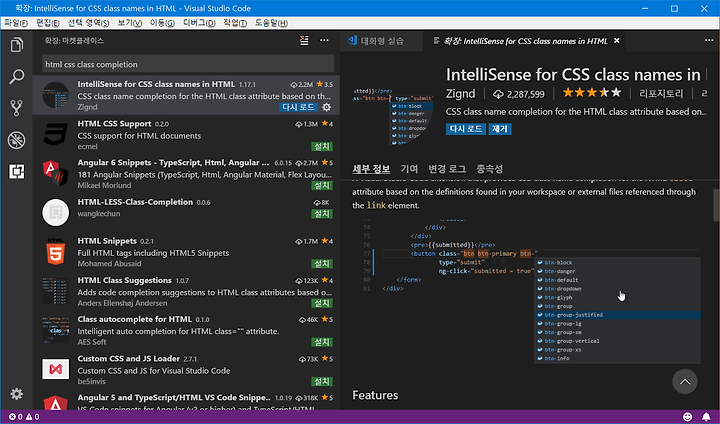Install Custom CSS and JS Loader
This screenshot has height=424, width=720.
(322, 381)
